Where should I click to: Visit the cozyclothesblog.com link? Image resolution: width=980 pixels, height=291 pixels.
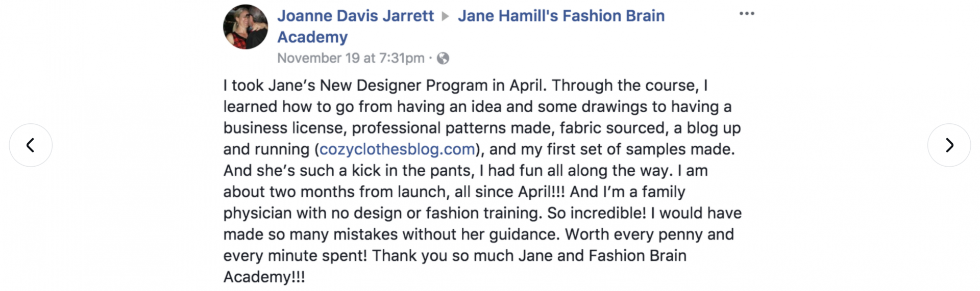[397, 149]
